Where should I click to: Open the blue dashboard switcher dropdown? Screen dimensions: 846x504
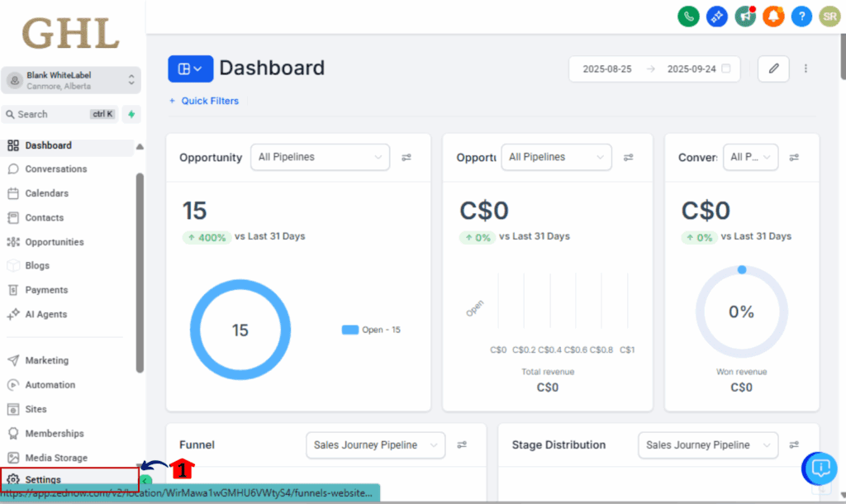[x=191, y=69]
